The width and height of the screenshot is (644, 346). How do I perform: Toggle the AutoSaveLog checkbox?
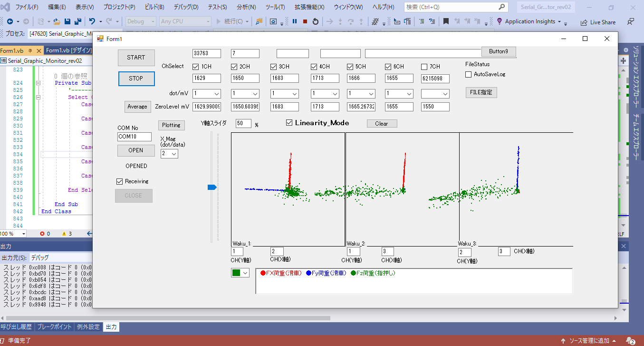[x=468, y=74]
